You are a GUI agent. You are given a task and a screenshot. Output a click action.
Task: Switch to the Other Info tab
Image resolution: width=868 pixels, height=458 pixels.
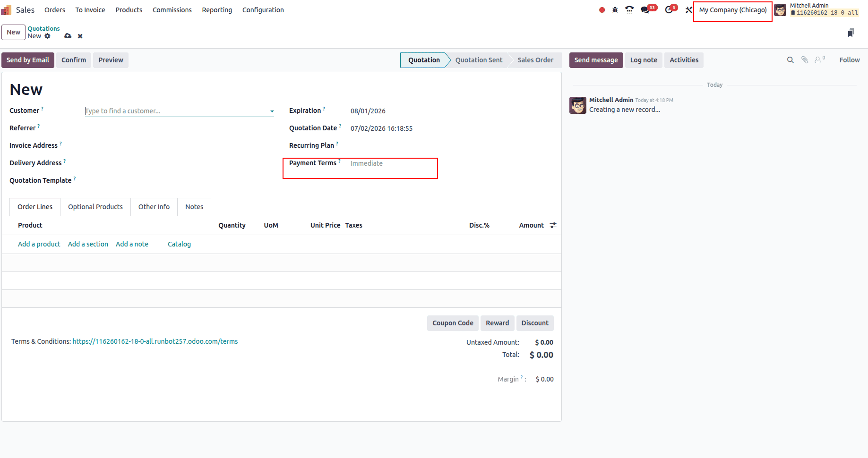click(x=154, y=207)
